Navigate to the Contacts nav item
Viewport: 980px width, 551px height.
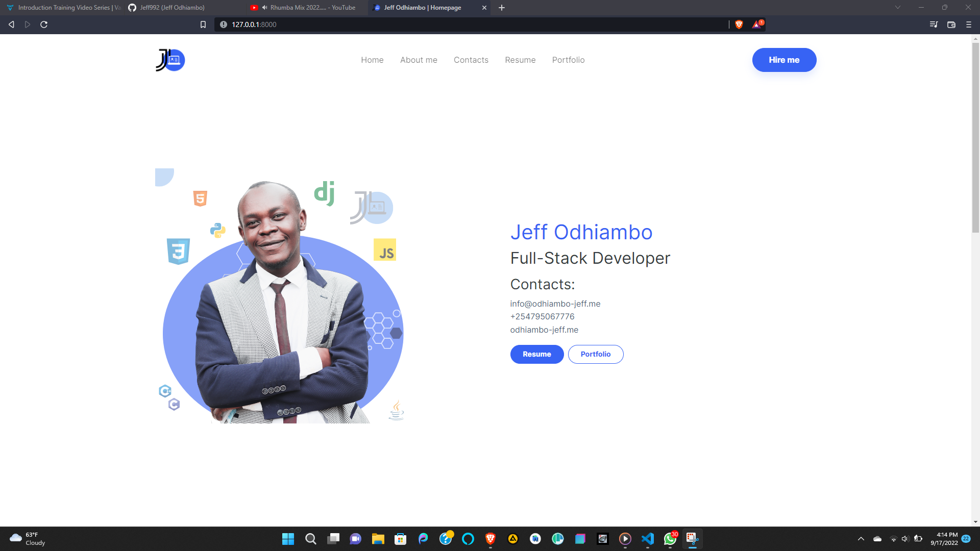coord(471,60)
